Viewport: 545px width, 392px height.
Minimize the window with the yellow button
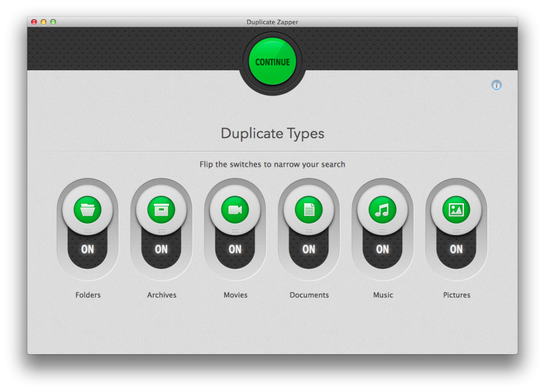(x=44, y=22)
